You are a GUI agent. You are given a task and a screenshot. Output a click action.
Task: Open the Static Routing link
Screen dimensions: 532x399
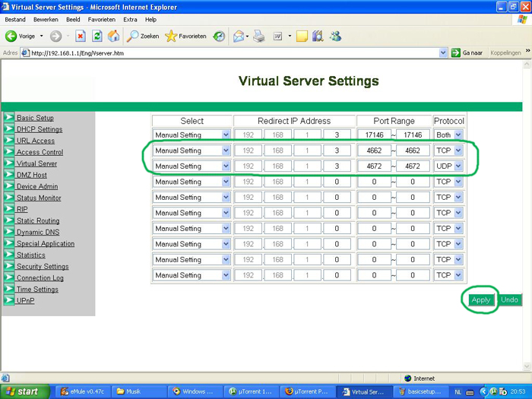pyautogui.click(x=38, y=221)
